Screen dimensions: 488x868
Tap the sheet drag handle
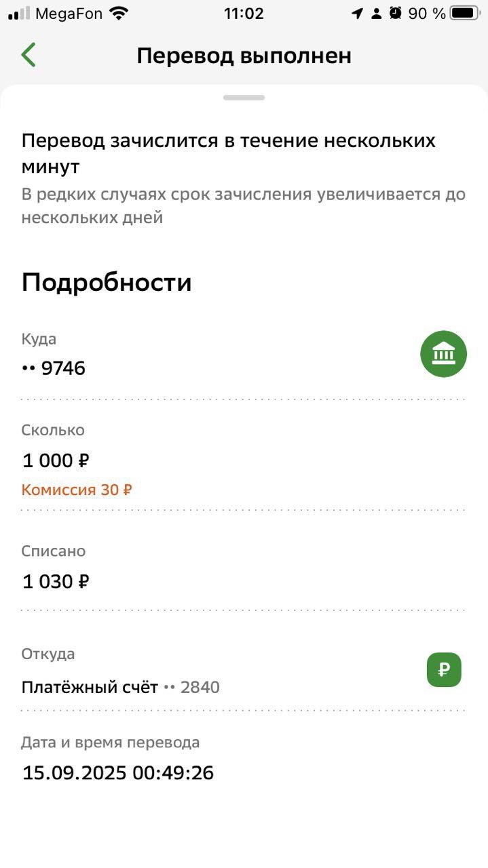[x=244, y=98]
